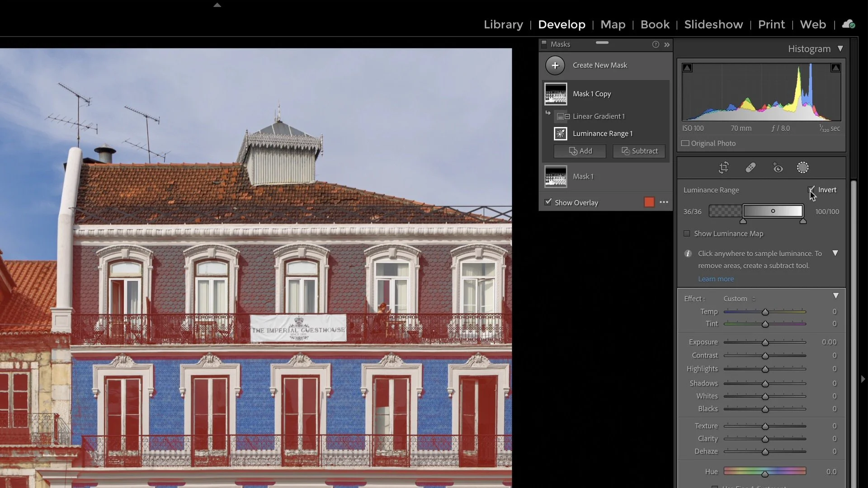Enable Show Luminance Map
Image resolution: width=868 pixels, height=488 pixels.
click(x=687, y=234)
